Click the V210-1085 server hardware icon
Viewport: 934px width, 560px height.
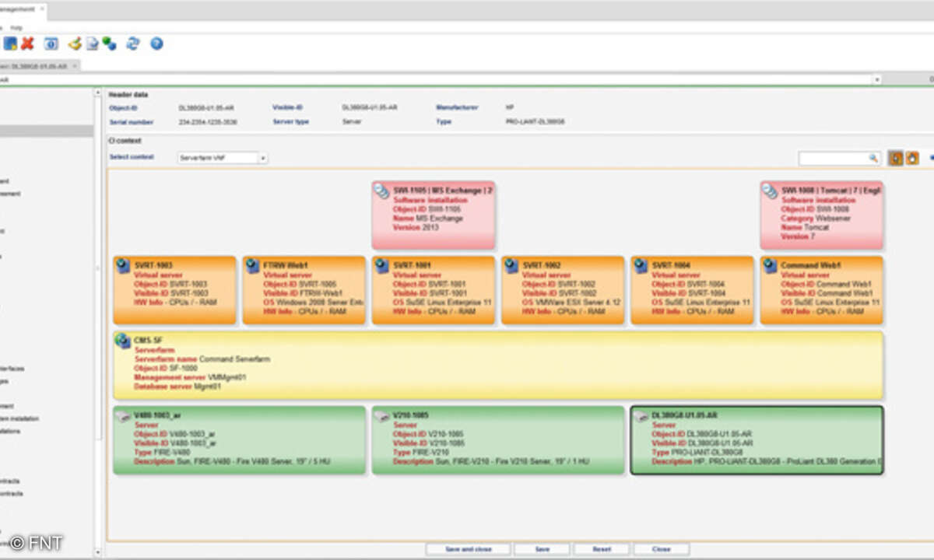381,416
